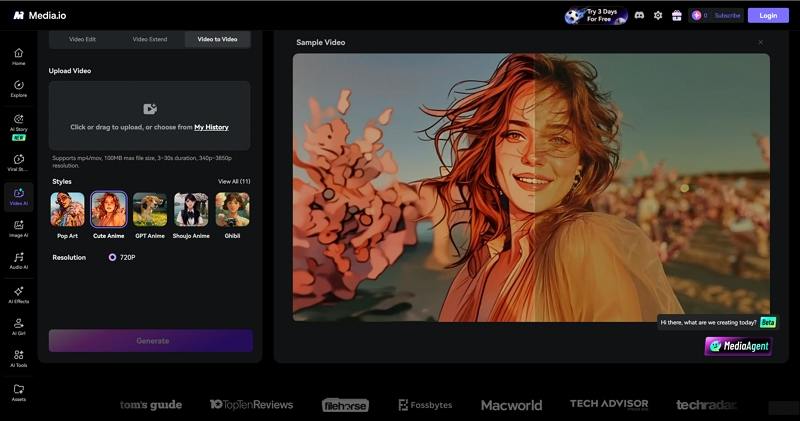
Task: Open the Discord community icon
Action: pos(639,15)
